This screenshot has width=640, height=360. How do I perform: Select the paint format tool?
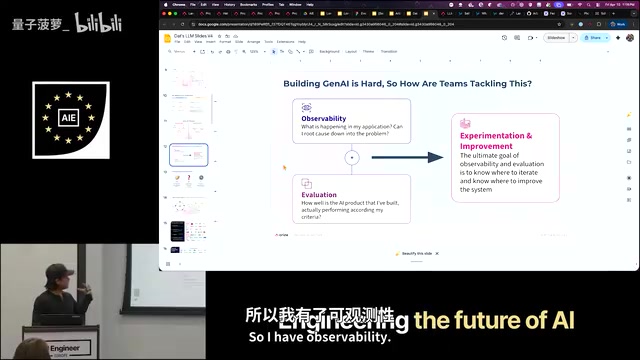click(x=236, y=52)
